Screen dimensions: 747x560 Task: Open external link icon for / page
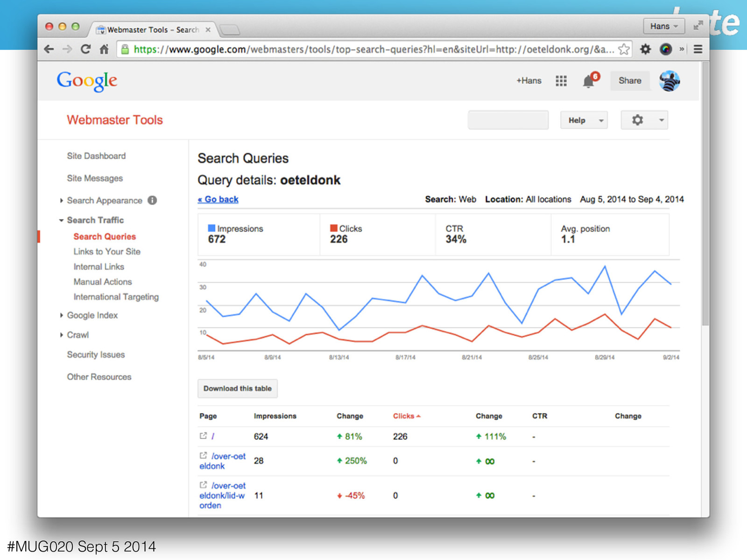point(203,436)
